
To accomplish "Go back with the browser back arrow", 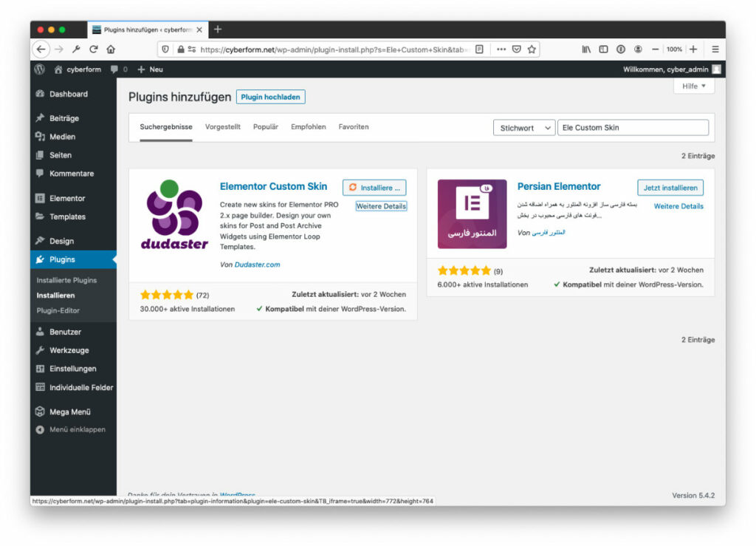I will pos(41,50).
